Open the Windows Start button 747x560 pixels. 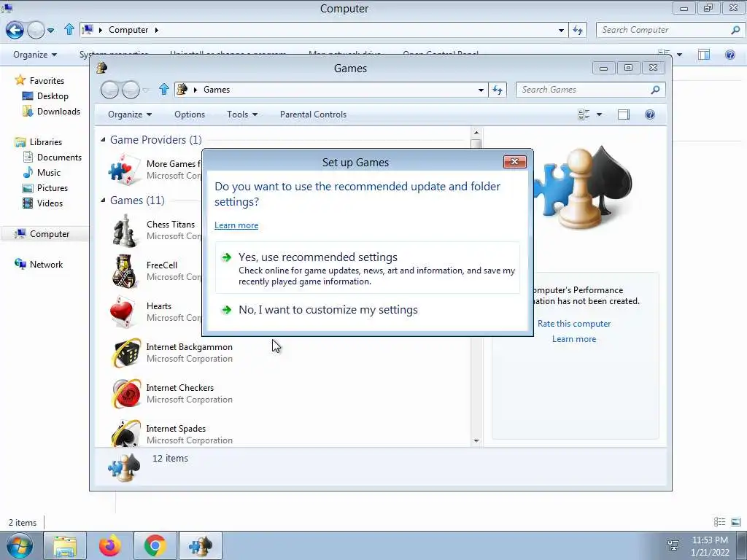(19, 545)
